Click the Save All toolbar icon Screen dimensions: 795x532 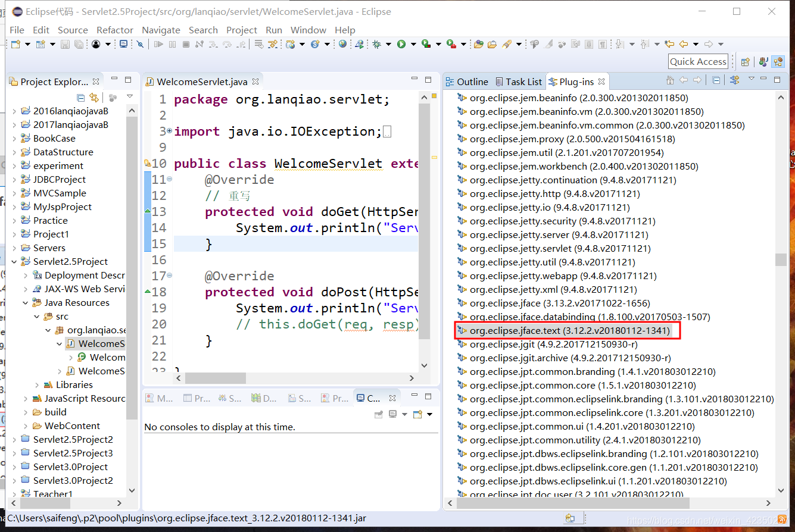click(x=79, y=44)
